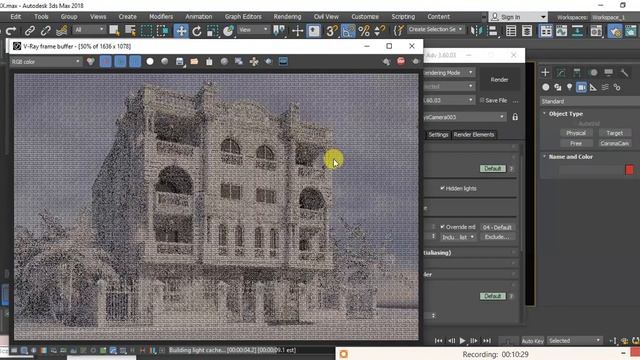Screen dimensions: 640x360
Task: Toggle the Angle Snap button
Action: tap(348, 31)
